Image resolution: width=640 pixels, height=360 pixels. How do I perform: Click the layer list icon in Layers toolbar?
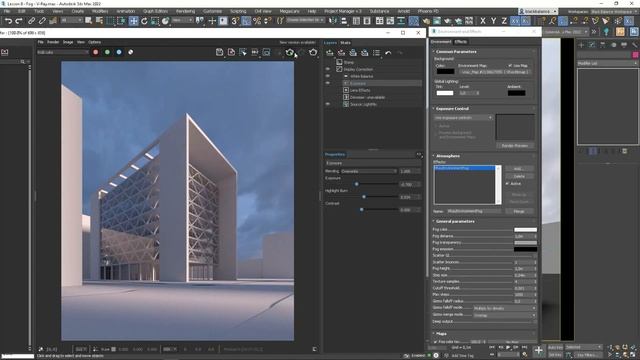tap(376, 53)
